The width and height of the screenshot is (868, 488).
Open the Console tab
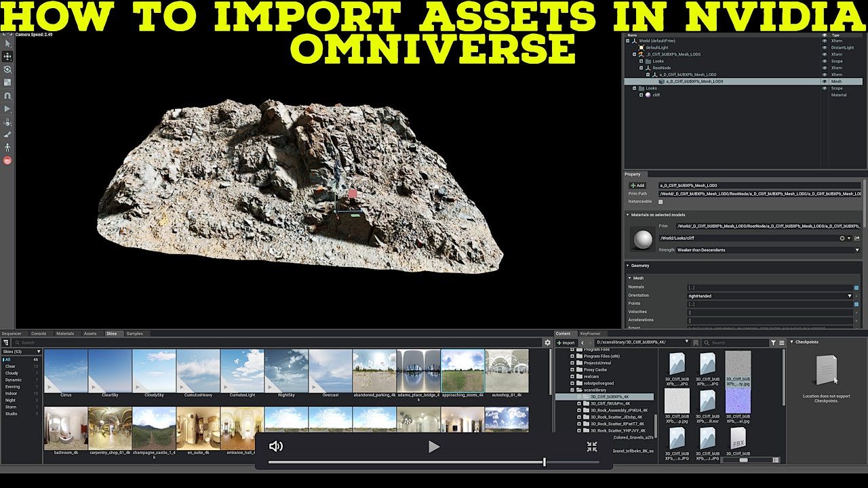[39, 333]
